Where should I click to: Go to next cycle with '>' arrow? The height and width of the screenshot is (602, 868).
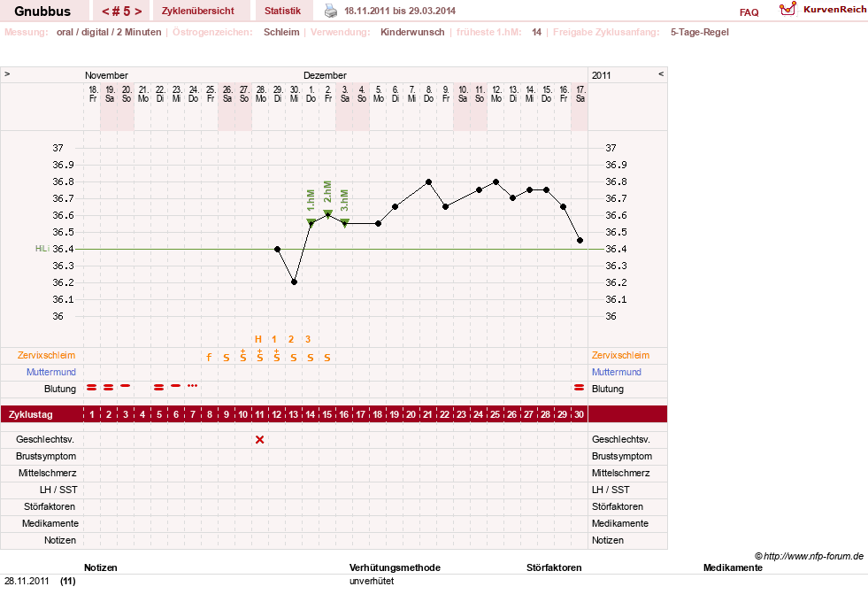138,12
